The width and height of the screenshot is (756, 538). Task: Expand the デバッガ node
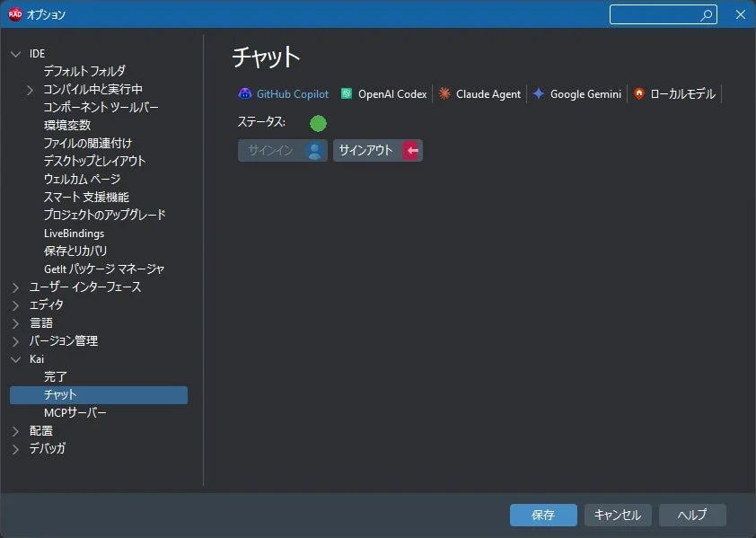click(x=16, y=449)
